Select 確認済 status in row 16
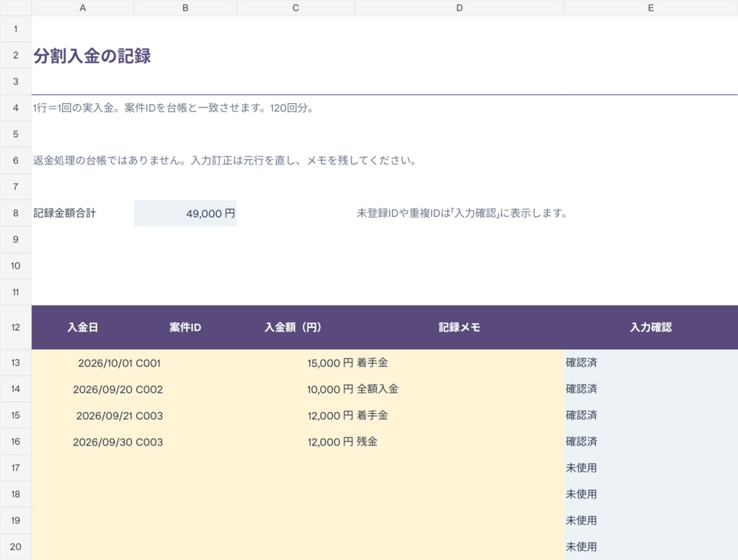The image size is (738, 560). tap(651, 442)
